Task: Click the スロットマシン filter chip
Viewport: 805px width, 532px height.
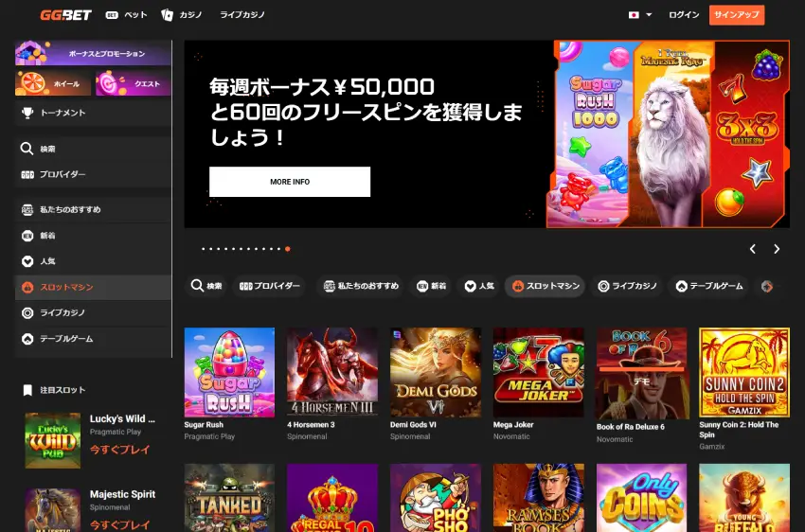Action: [546, 286]
